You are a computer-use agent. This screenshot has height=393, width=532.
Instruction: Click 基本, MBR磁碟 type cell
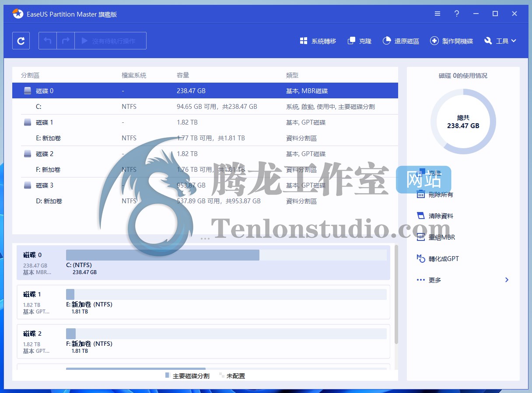click(307, 91)
